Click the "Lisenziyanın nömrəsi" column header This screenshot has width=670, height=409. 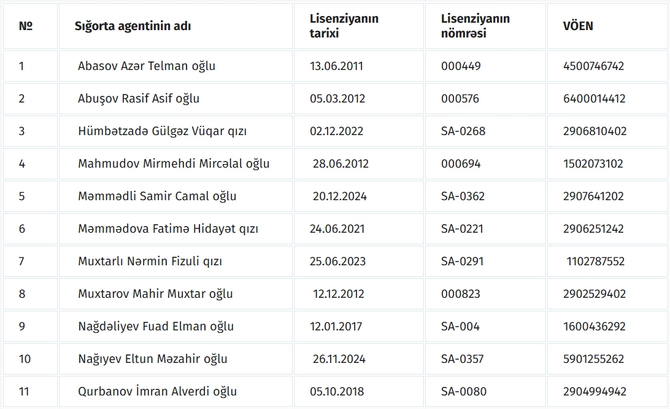(475, 26)
